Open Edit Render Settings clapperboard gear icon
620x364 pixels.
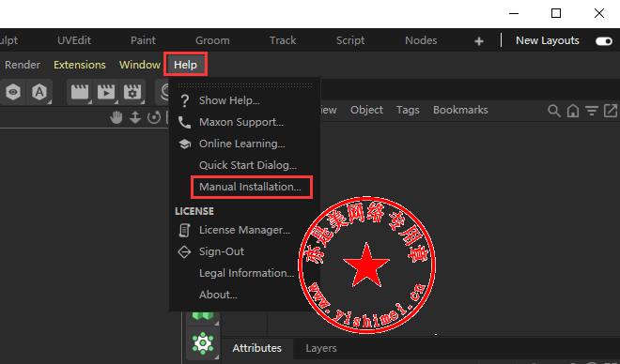pyautogui.click(x=132, y=92)
